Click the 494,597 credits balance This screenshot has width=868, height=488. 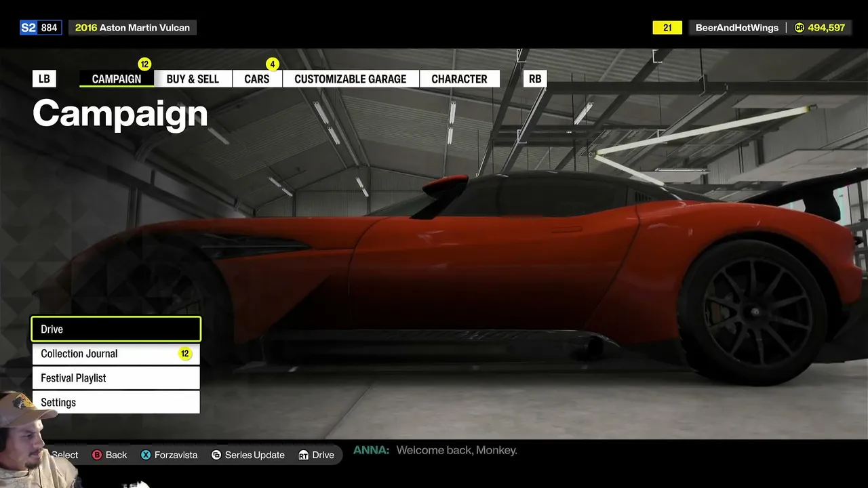tap(827, 28)
